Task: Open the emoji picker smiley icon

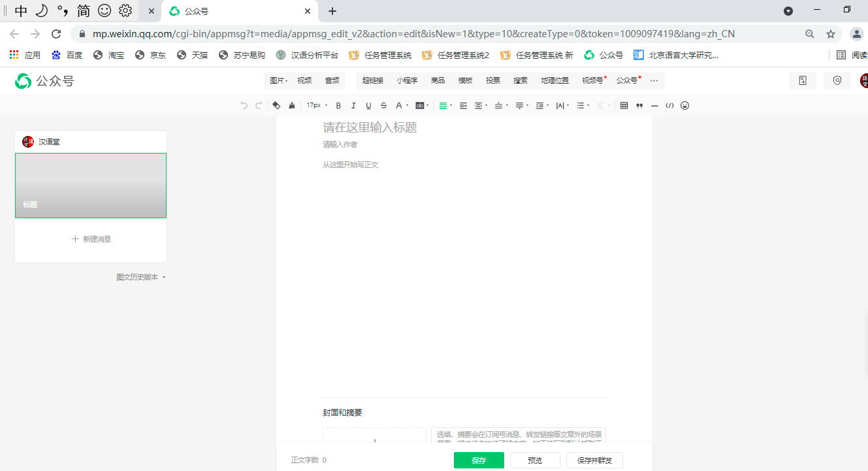Action: [x=684, y=106]
